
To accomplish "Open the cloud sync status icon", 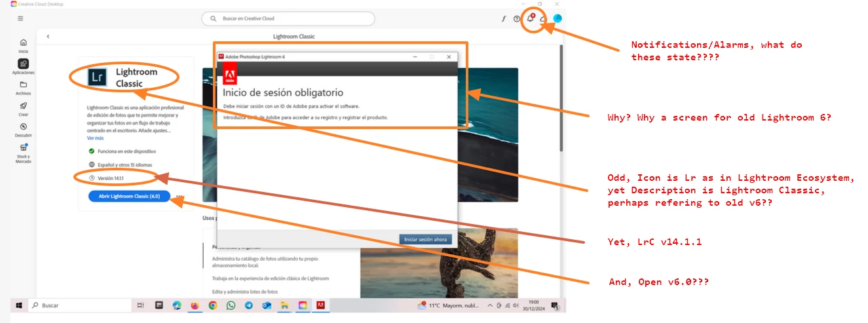I will click(x=543, y=19).
